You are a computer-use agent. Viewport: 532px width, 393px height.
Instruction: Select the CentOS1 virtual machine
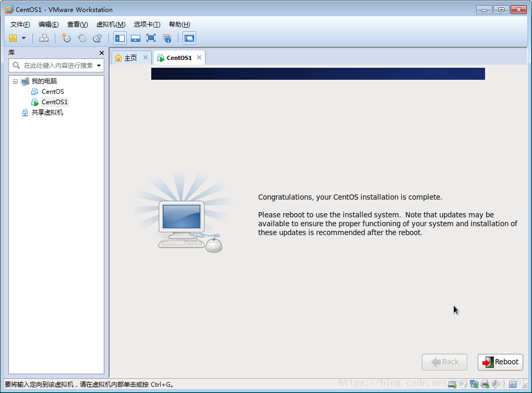click(x=55, y=102)
